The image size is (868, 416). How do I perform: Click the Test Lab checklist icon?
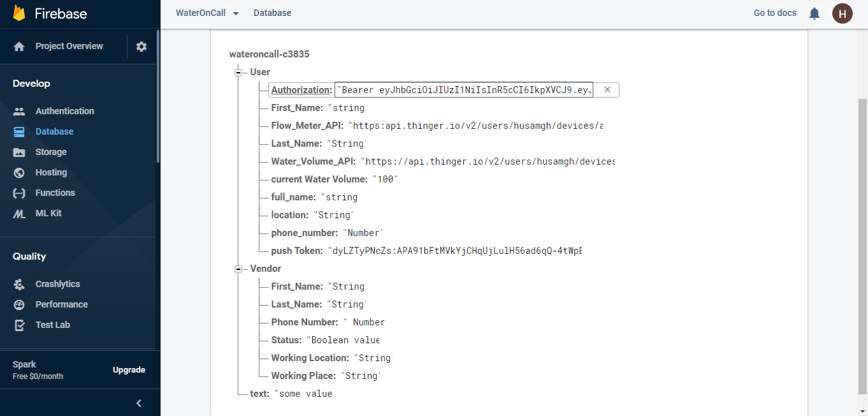[19, 325]
